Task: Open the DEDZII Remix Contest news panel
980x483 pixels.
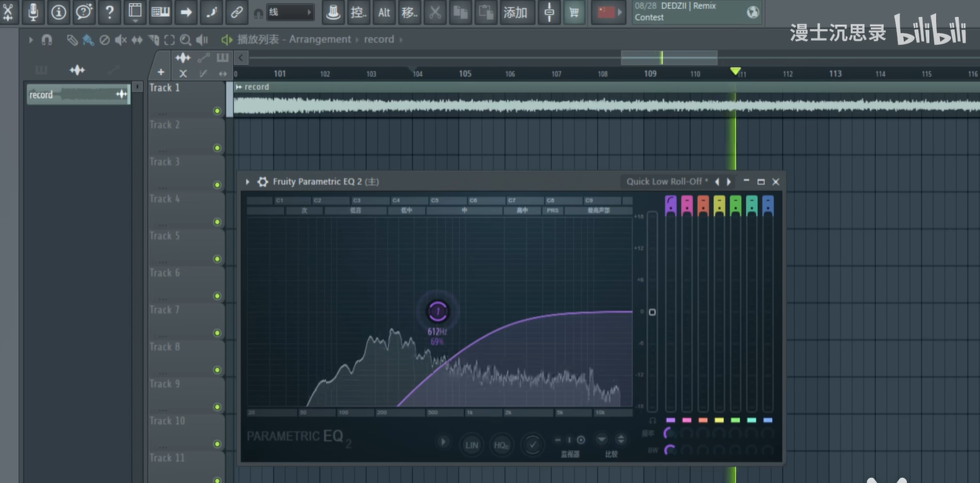Action: [x=697, y=12]
